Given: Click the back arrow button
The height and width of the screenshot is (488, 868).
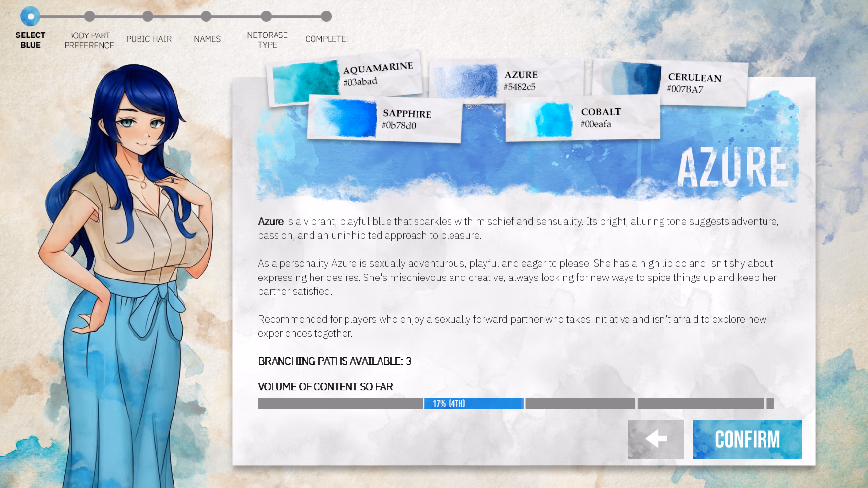Looking at the screenshot, I should [x=656, y=439].
